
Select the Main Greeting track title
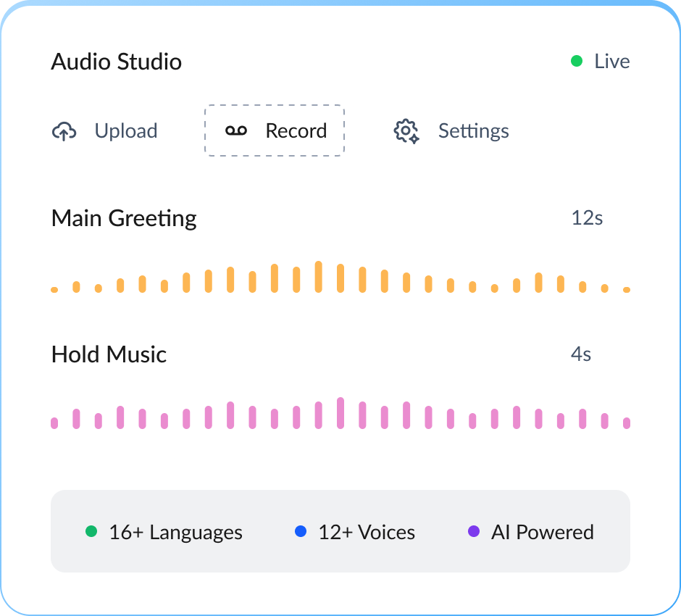[124, 218]
